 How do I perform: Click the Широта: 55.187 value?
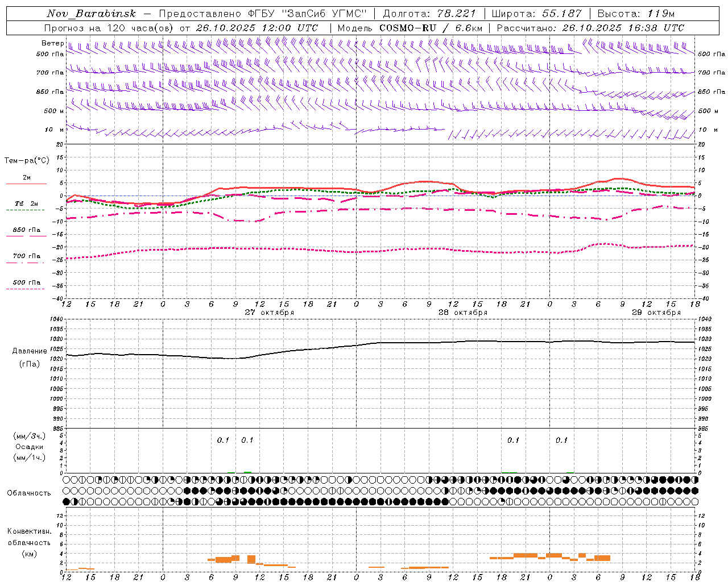coord(537,14)
